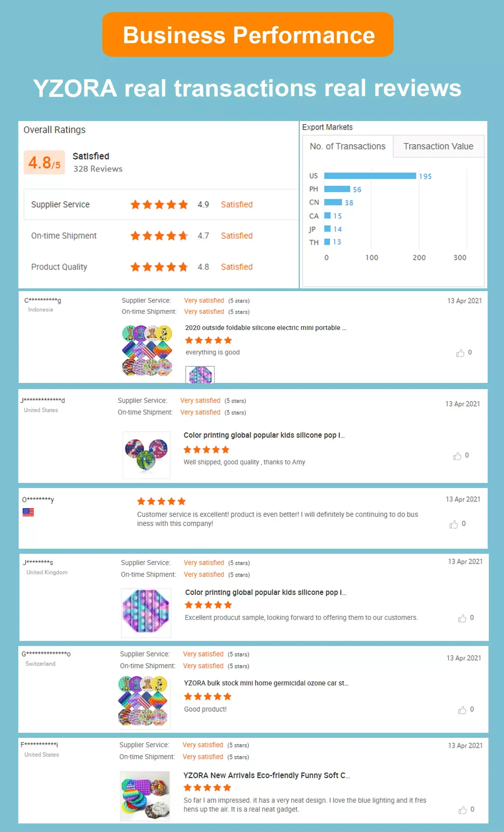Click thumbs-up icon on Indonesia review
This screenshot has width=504, height=832.
[x=460, y=353]
